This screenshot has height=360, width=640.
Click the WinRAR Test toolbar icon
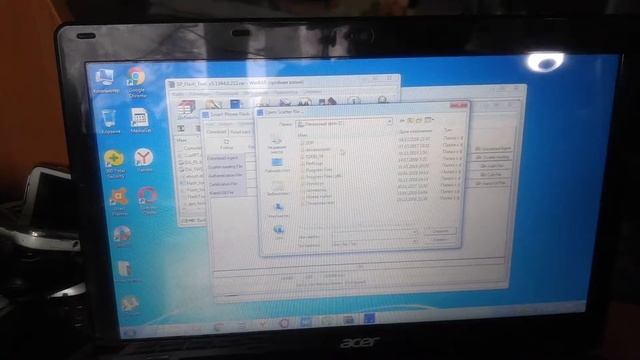click(236, 104)
